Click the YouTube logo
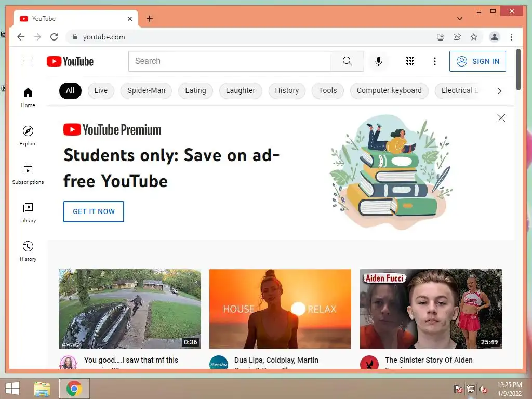This screenshot has height=399, width=532. point(70,61)
